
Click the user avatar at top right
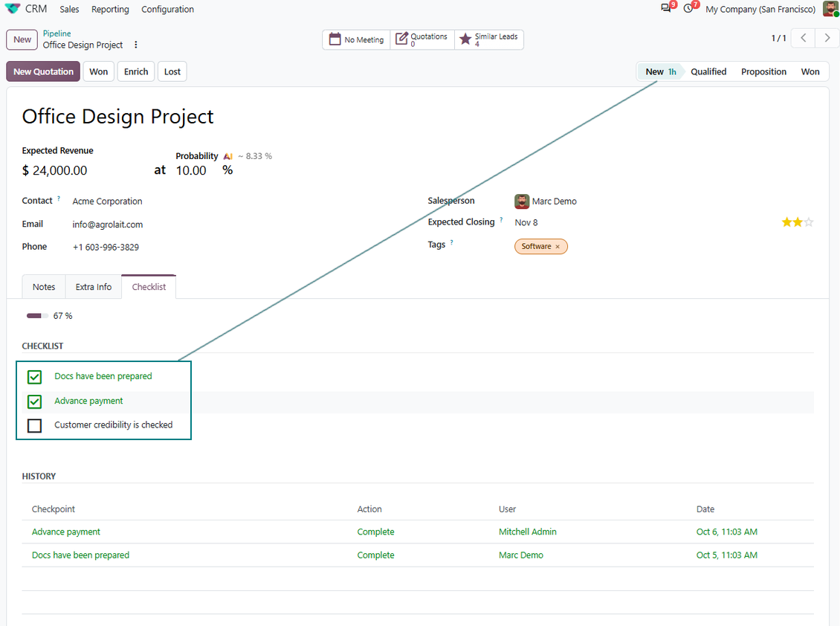(830, 9)
